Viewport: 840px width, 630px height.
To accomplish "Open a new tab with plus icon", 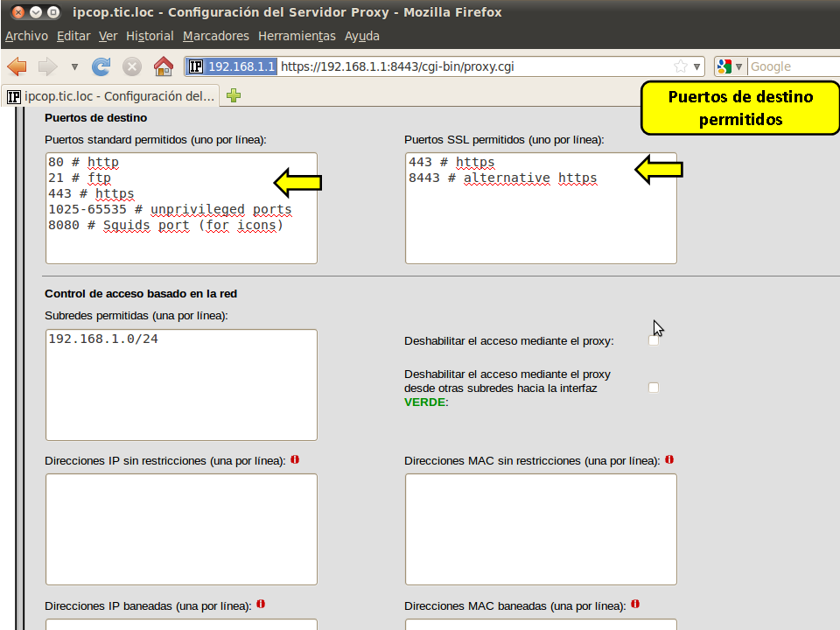I will click(234, 96).
